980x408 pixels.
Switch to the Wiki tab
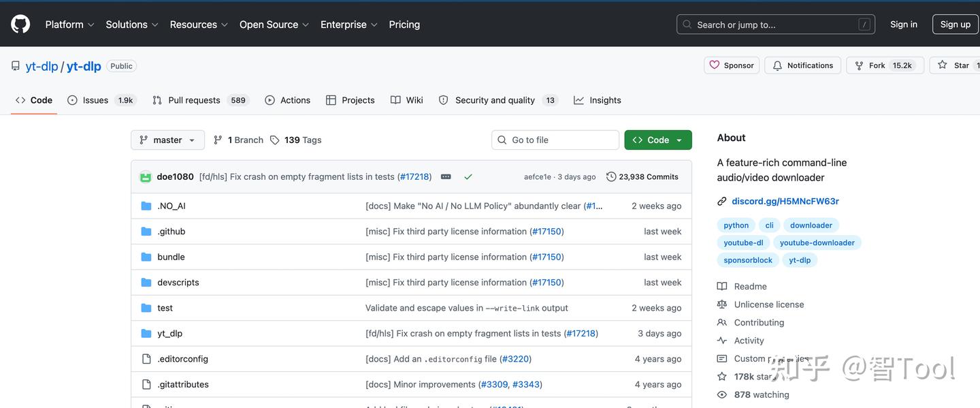(x=407, y=100)
